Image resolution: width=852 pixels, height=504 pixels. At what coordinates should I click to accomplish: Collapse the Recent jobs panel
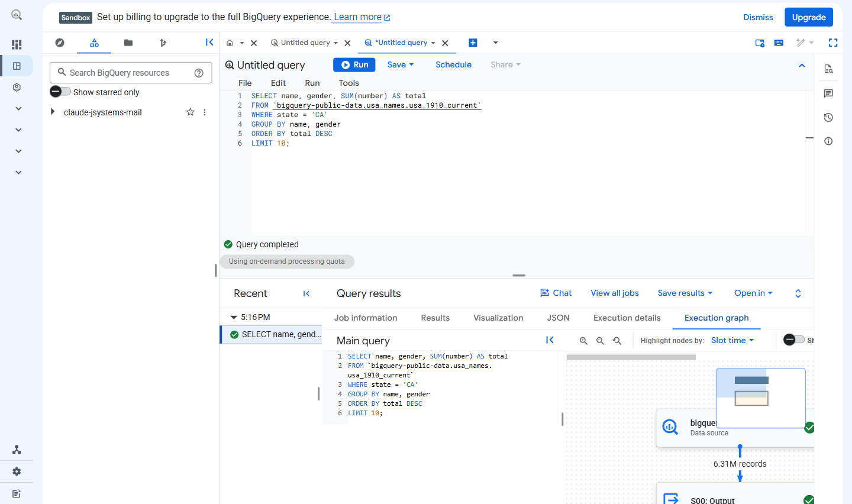pyautogui.click(x=306, y=293)
